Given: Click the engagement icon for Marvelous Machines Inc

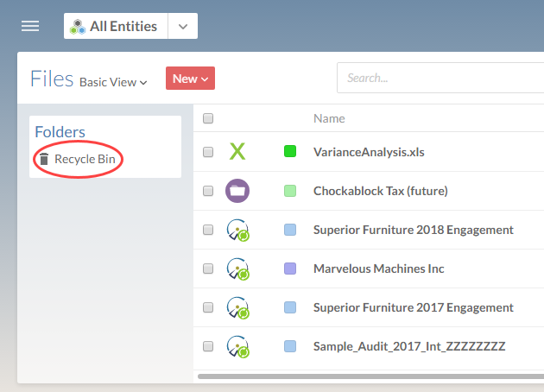Looking at the screenshot, I should point(237,269).
